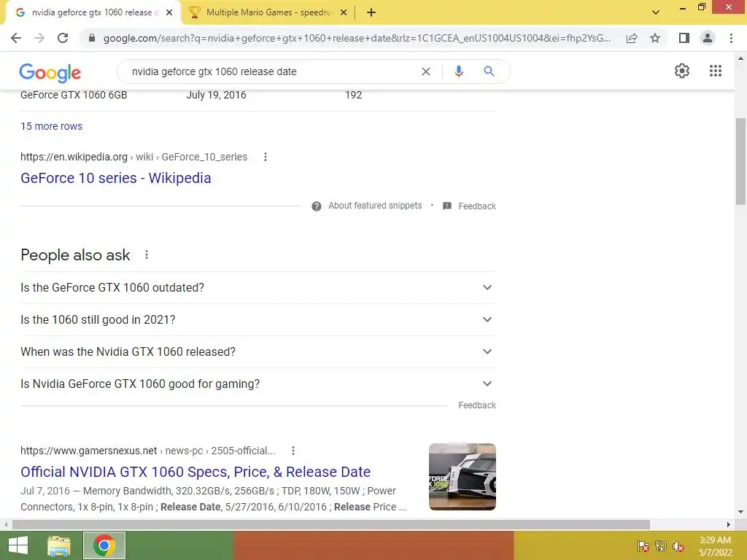Click Feedback under People also ask
Screen dimensions: 747x560
click(x=477, y=405)
